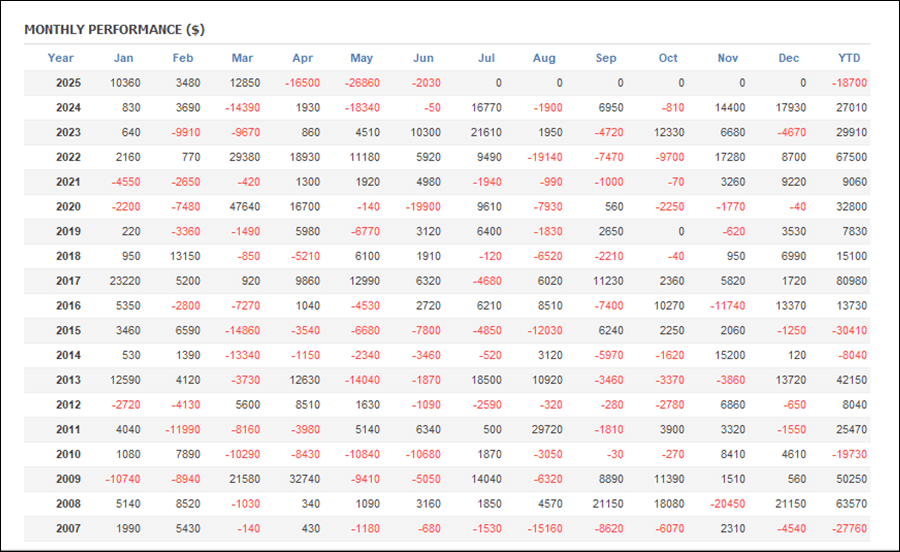Select the 2011 year row label
Image resolution: width=900 pixels, height=552 pixels.
68,429
